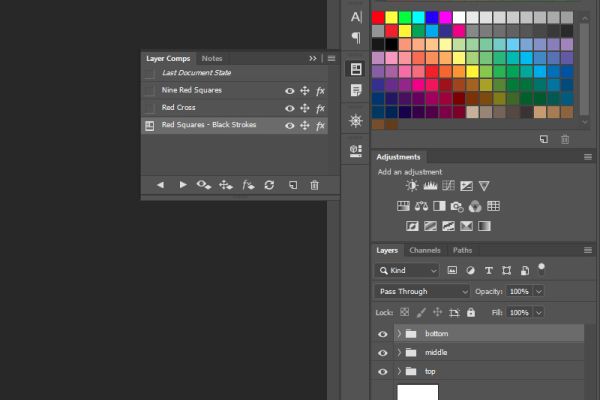
Task: Open Pass Through blend mode dropdown
Action: point(422,292)
